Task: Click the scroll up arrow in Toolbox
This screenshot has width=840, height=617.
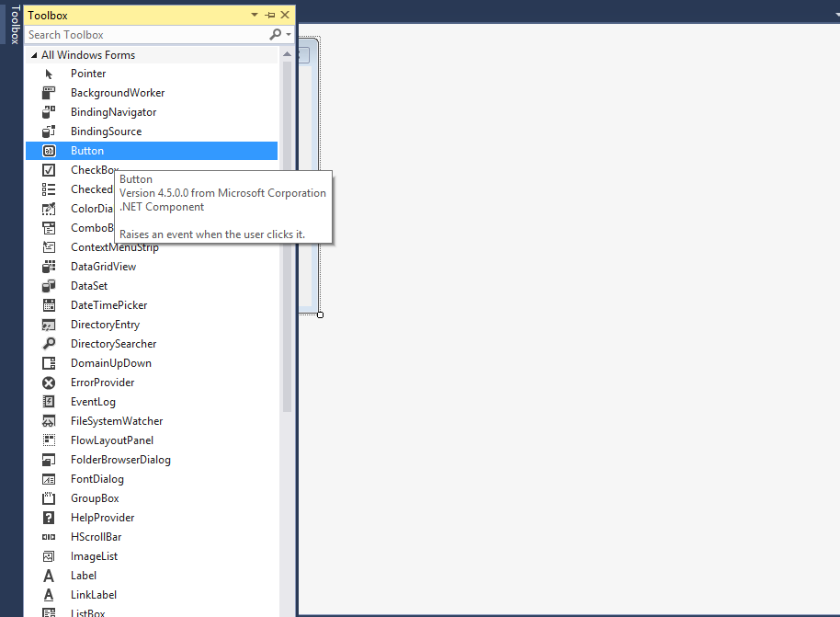Action: click(x=287, y=54)
